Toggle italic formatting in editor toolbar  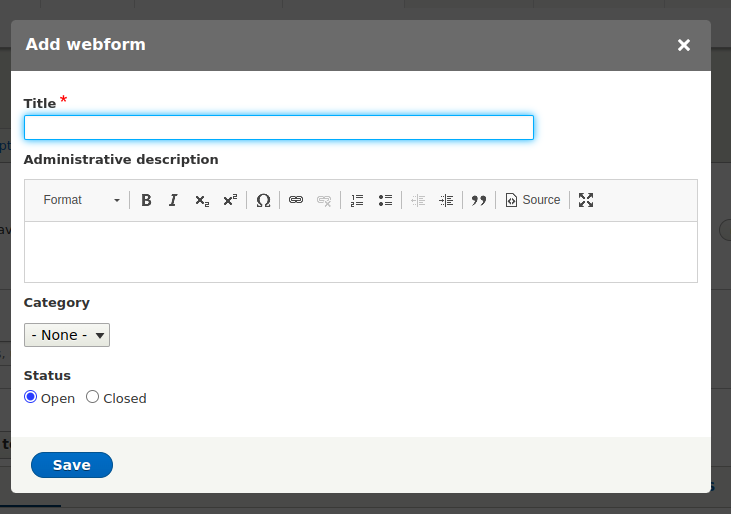(173, 200)
